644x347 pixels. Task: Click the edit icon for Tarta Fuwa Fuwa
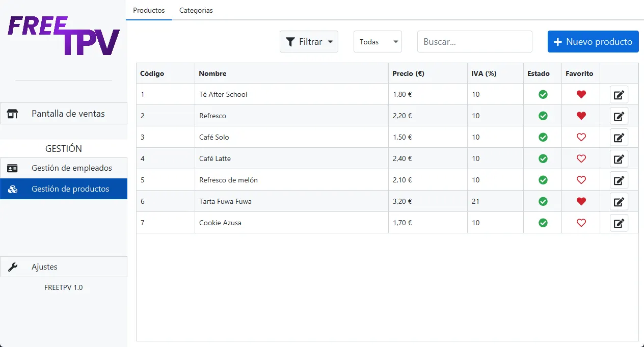pyautogui.click(x=619, y=201)
